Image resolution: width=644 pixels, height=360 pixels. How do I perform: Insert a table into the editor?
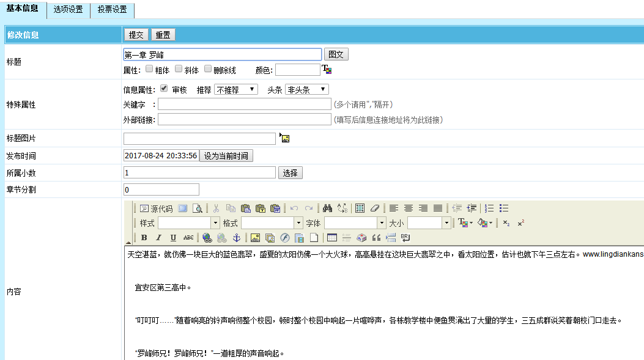point(332,238)
